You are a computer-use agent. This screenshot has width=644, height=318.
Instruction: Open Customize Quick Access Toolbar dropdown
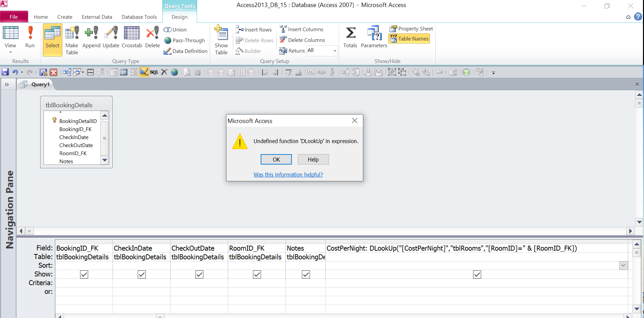[x=493, y=72]
